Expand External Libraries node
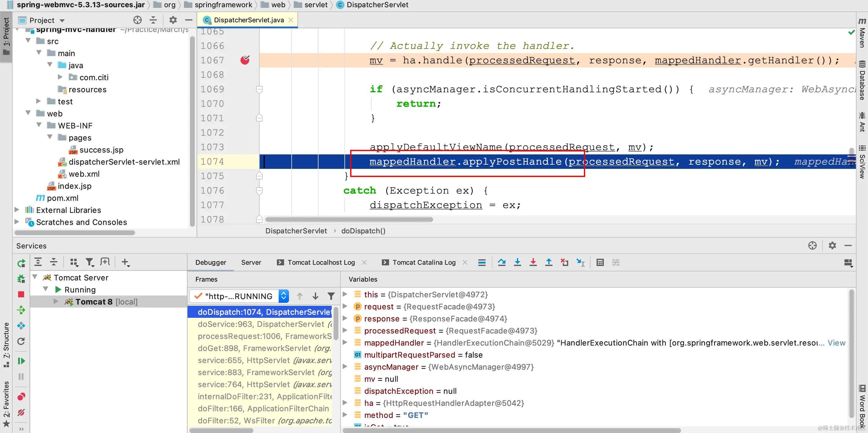 [x=17, y=210]
